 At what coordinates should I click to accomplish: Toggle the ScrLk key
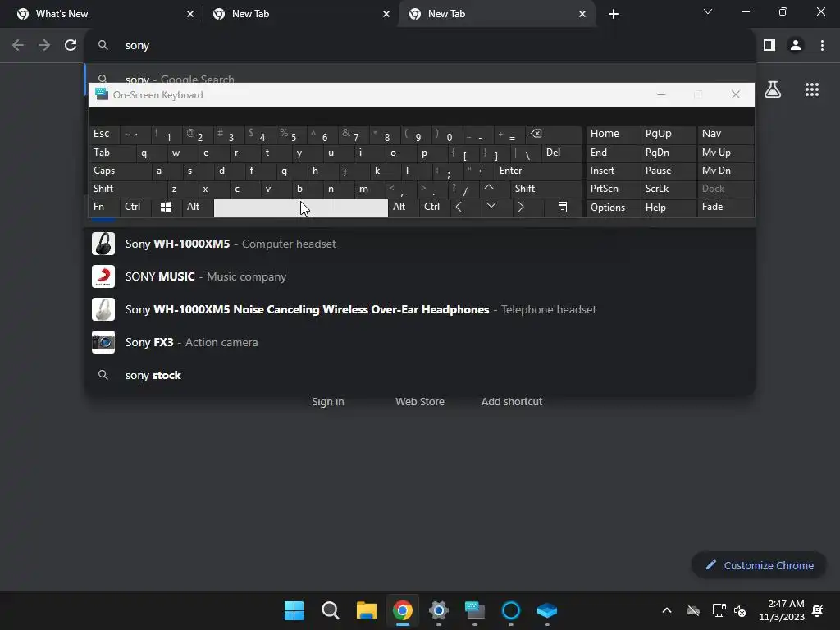click(668, 189)
